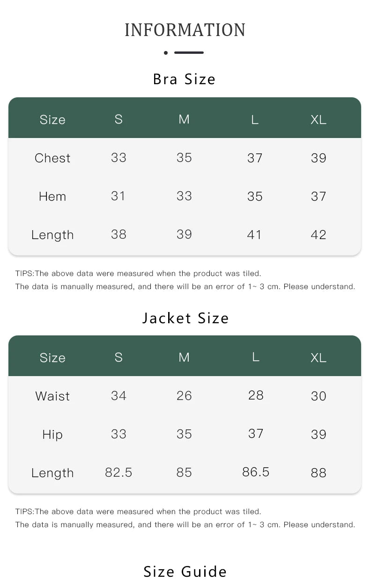Click the 31 hem value for size S
This screenshot has height=588, width=370.
click(x=118, y=196)
